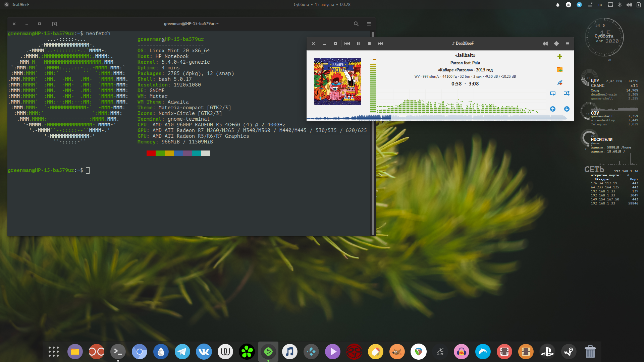Launch yellow eraser app in dock
This screenshot has width=644, height=362.
click(376, 352)
